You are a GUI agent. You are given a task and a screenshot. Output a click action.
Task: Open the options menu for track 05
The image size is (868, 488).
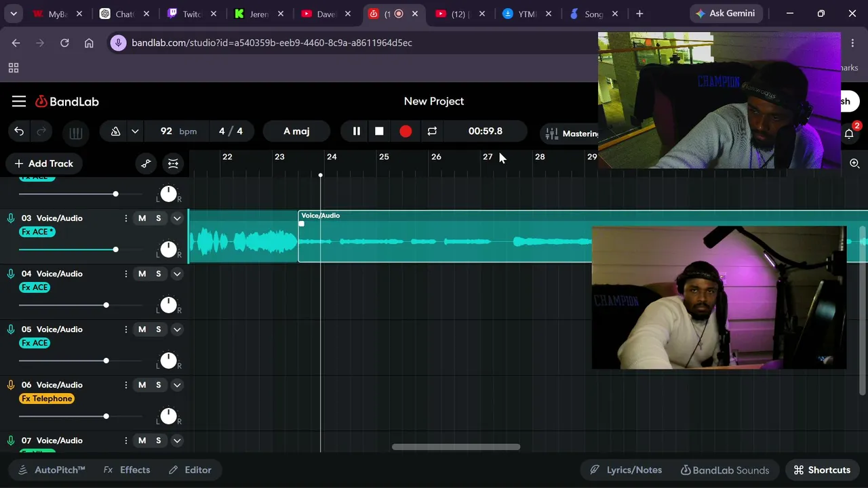125,329
